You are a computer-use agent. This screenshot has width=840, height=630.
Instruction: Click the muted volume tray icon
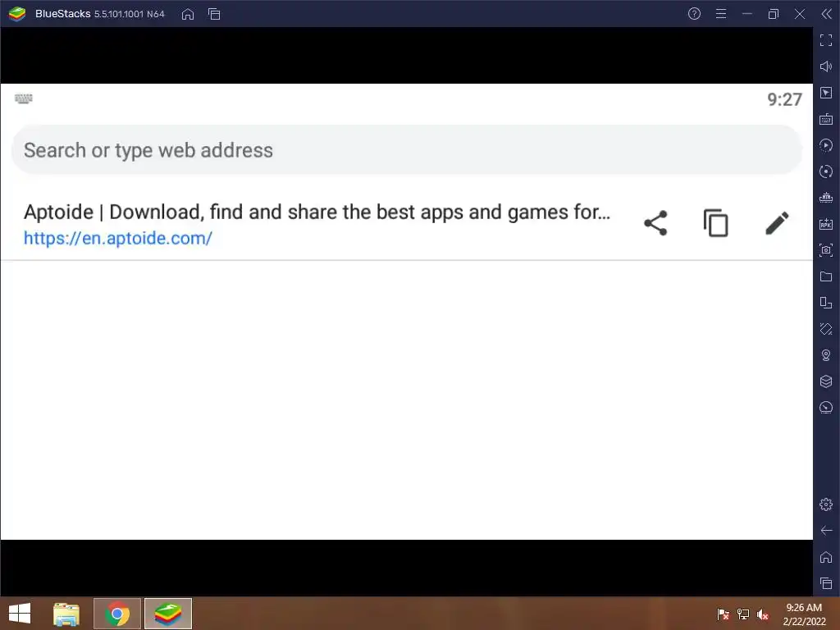(x=762, y=614)
